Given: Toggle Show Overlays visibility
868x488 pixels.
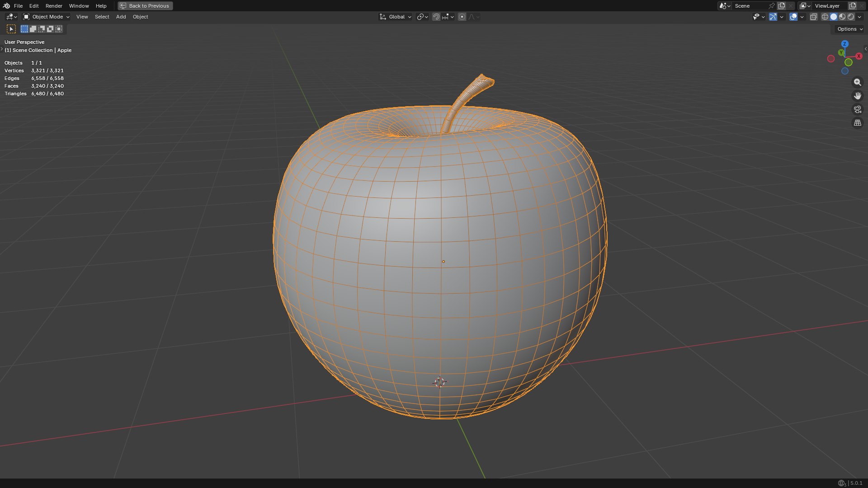Looking at the screenshot, I should (x=793, y=17).
